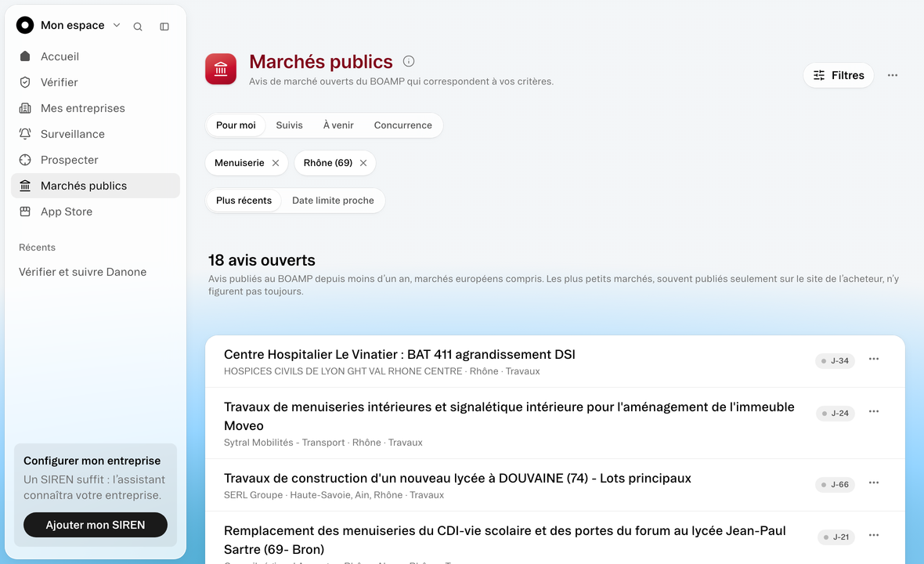The image size is (924, 564).
Task: Click the Mon espace round logo
Action: (x=25, y=25)
